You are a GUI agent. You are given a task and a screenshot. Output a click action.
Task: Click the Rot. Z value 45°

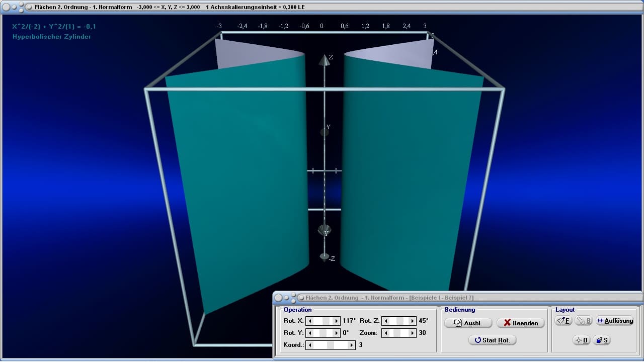point(423,321)
